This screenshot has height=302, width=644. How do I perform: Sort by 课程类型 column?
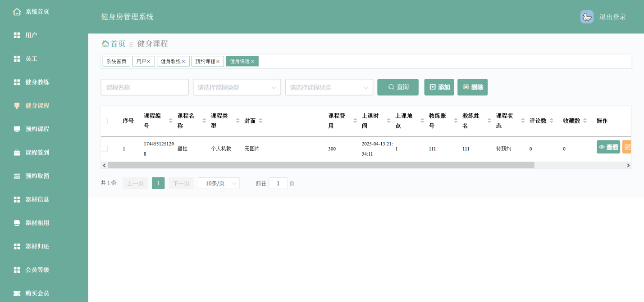point(238,121)
